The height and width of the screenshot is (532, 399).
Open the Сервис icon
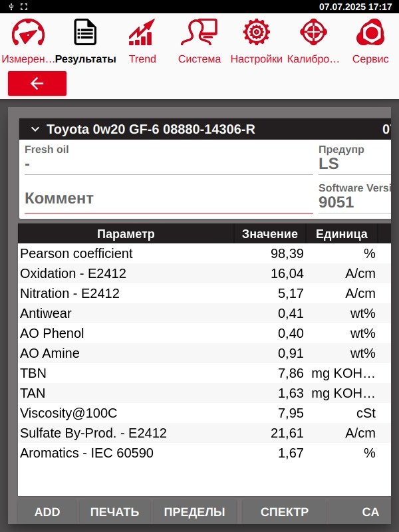click(x=370, y=32)
